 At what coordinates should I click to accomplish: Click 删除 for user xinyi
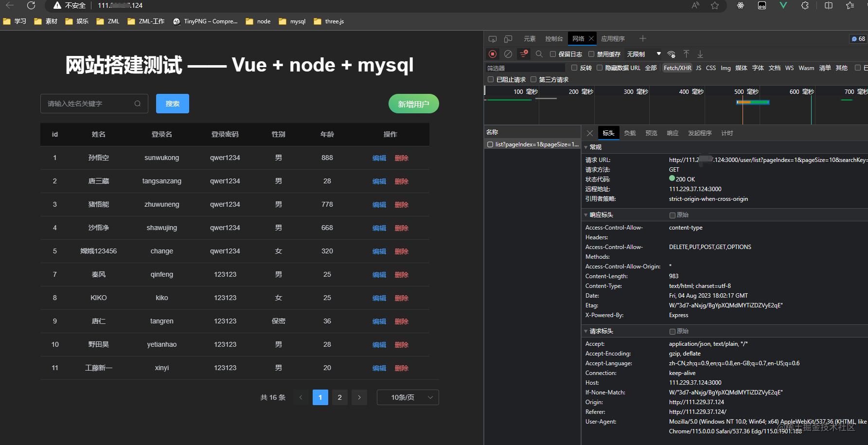pyautogui.click(x=402, y=368)
